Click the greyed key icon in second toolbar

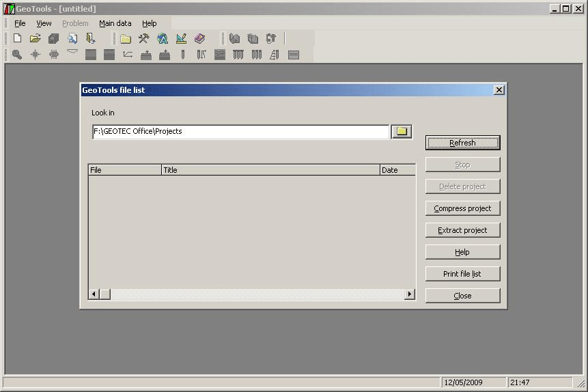tap(17, 55)
